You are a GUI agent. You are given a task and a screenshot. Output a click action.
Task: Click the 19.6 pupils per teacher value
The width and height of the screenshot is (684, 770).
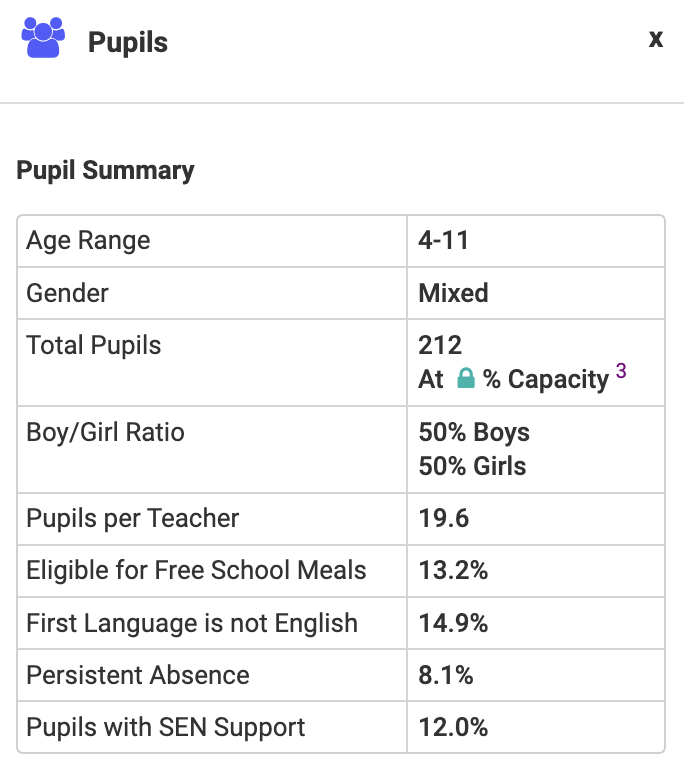pos(444,519)
